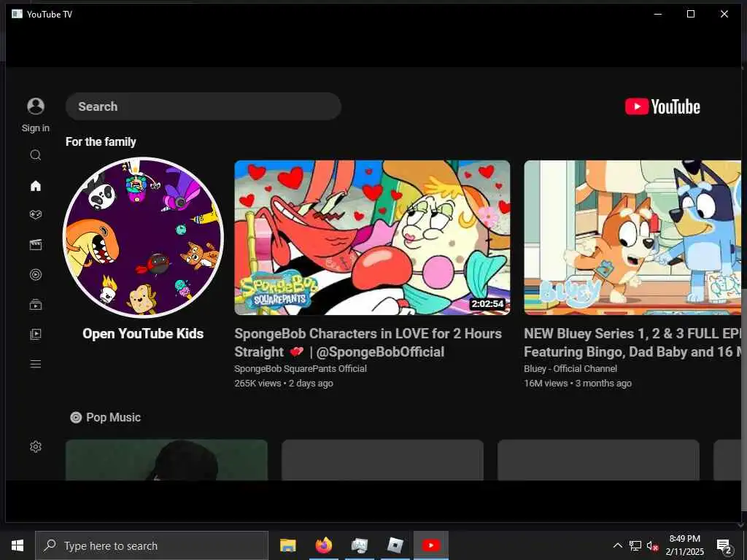Open Firefox from the taskbar

pos(323,545)
